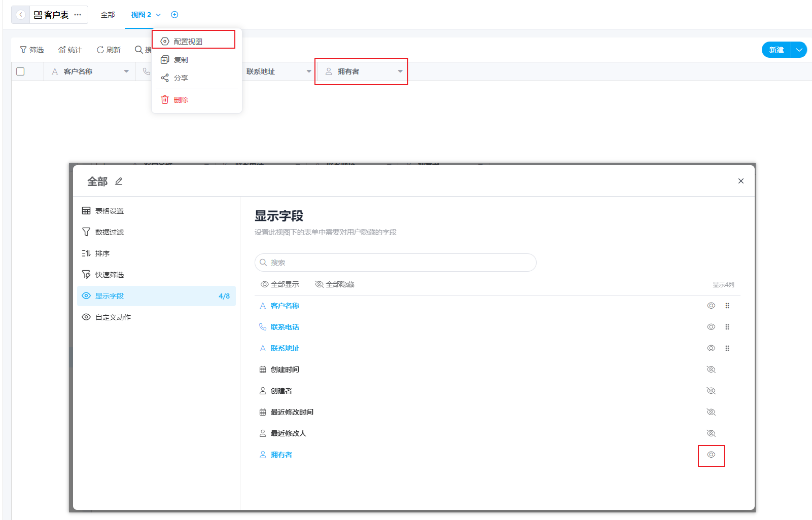Screen dimensions: 812x520
Task: Hide the 客户名称 field using its eye icon
Action: click(x=711, y=306)
